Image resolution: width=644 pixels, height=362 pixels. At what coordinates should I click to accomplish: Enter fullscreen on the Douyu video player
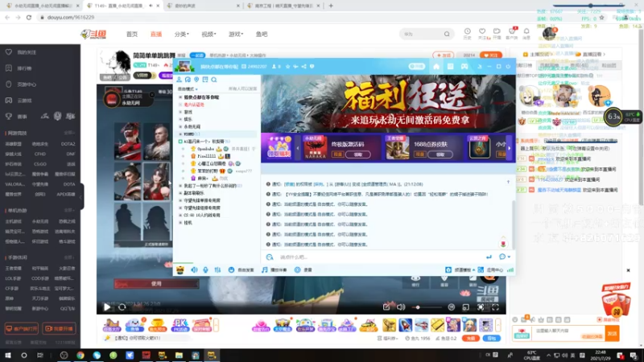[x=495, y=307]
